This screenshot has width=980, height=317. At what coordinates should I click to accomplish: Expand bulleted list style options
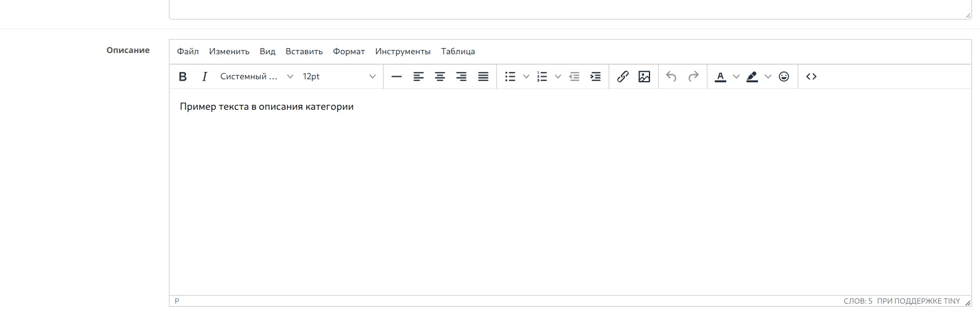click(x=526, y=76)
